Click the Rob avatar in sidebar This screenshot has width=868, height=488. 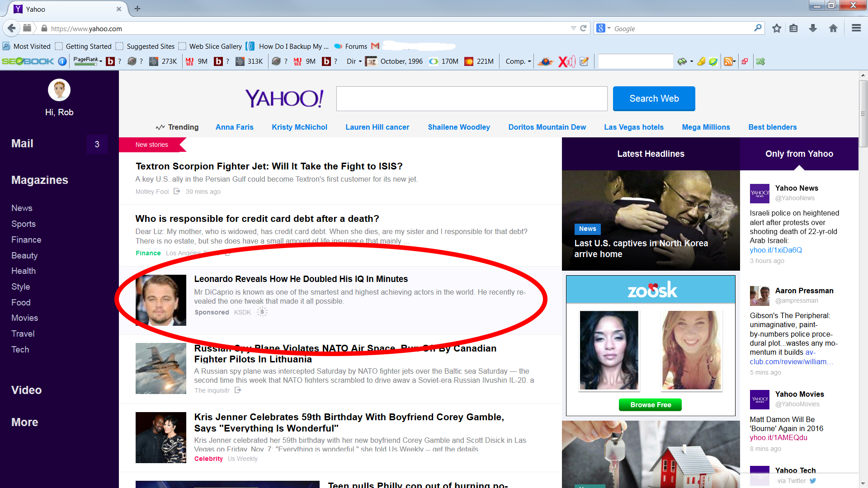[59, 90]
